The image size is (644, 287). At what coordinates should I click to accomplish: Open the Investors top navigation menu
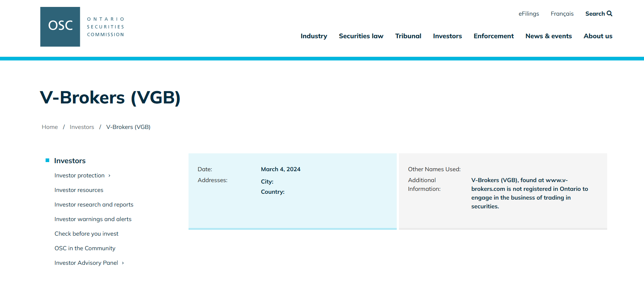click(447, 36)
